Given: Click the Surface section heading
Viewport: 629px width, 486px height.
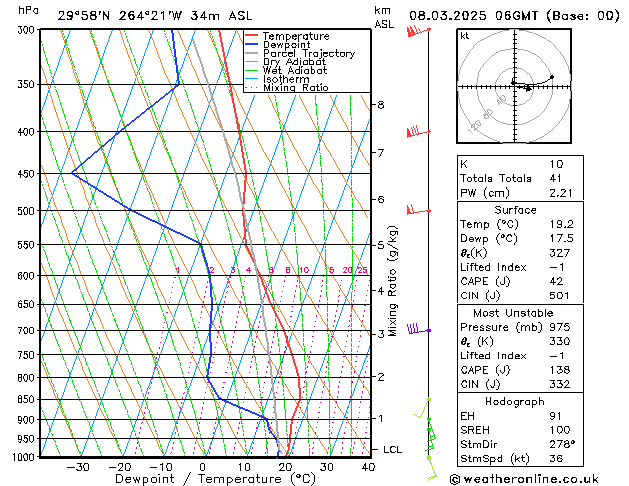Looking at the screenshot, I should pos(515,210).
